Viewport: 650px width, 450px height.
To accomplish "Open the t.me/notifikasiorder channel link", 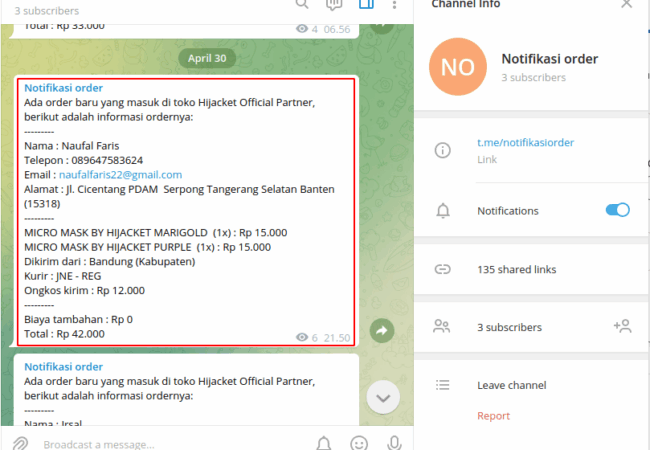I will (525, 143).
